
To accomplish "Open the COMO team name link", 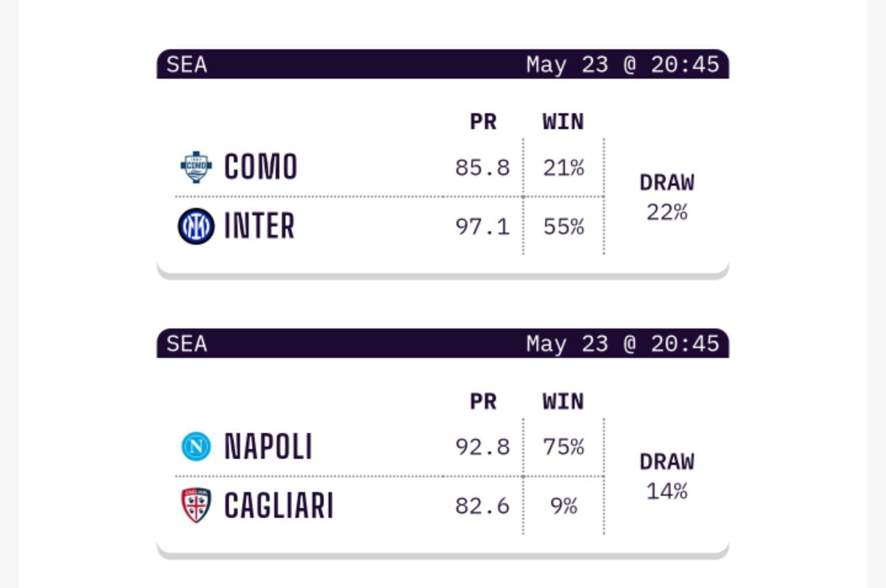I will click(260, 167).
